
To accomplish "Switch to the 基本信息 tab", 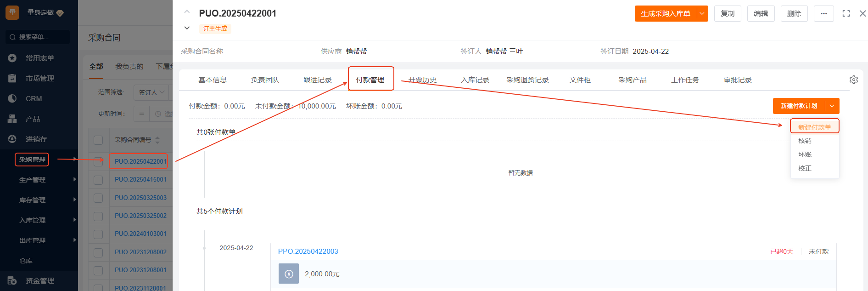I will point(213,80).
